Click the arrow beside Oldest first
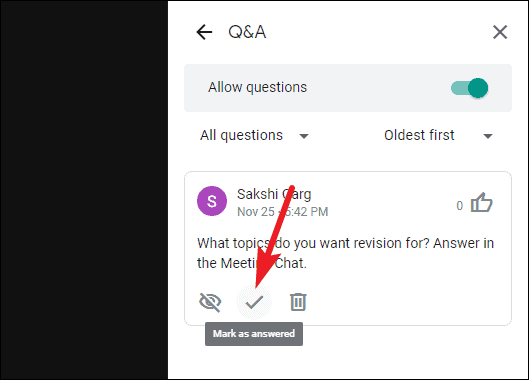 click(488, 136)
